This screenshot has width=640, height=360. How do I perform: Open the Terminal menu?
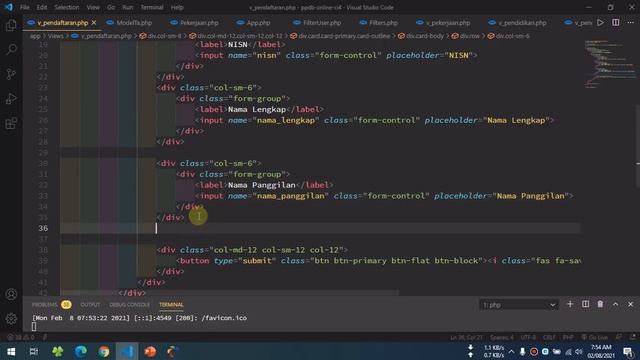click(x=152, y=7)
